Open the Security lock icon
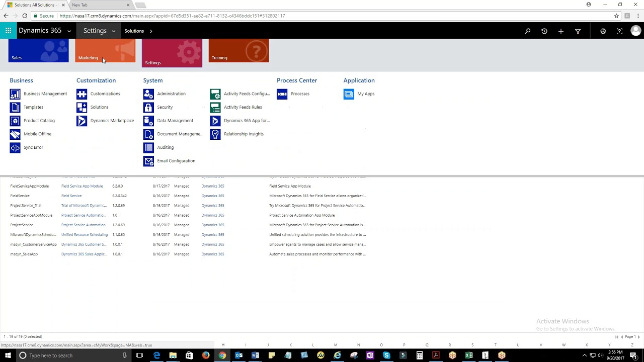This screenshot has width=644, height=362. tap(148, 107)
